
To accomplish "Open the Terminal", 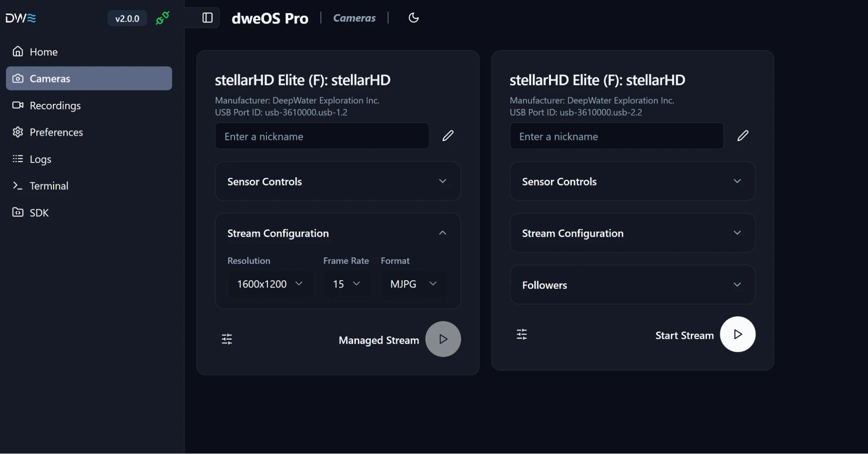I will (x=49, y=186).
